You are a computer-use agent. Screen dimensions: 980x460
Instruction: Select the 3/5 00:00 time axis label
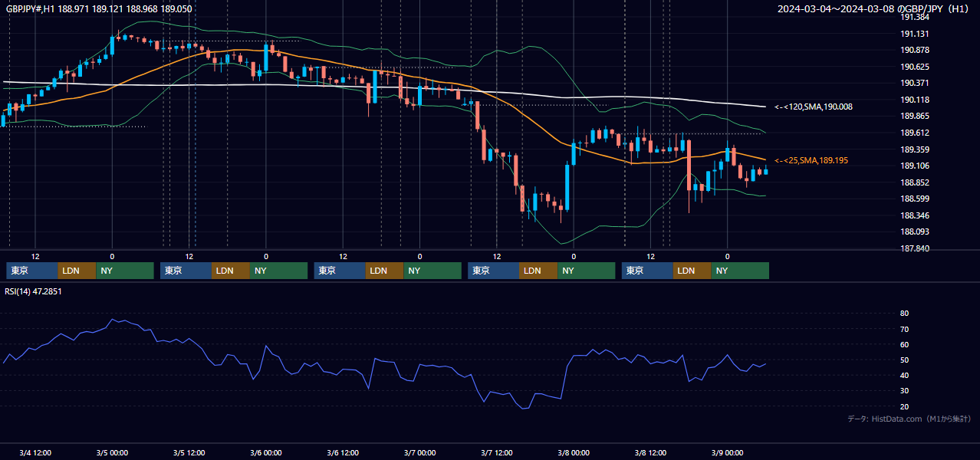[112, 452]
